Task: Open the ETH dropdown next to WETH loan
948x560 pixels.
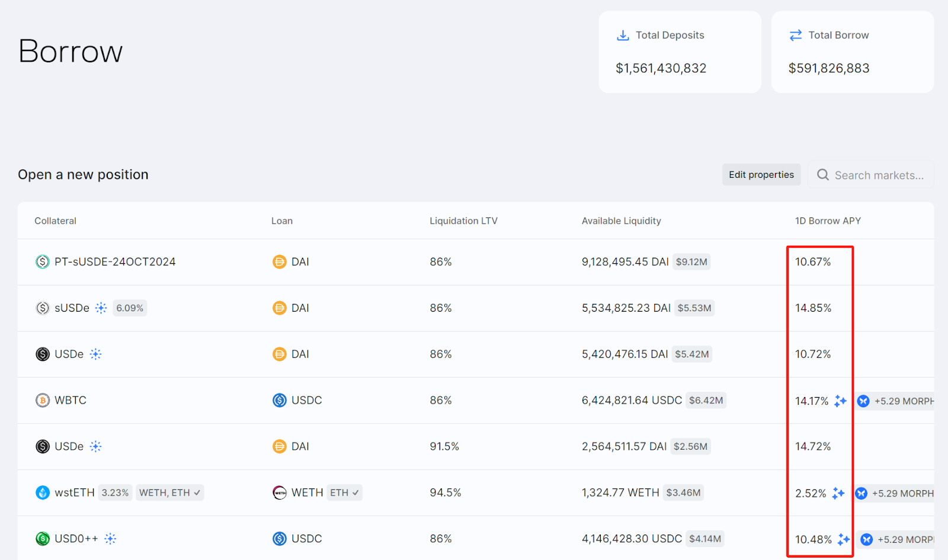Action: coord(344,492)
